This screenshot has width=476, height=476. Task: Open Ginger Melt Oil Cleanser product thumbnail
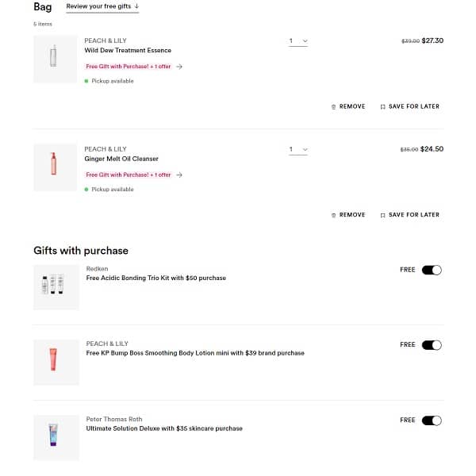(x=55, y=167)
